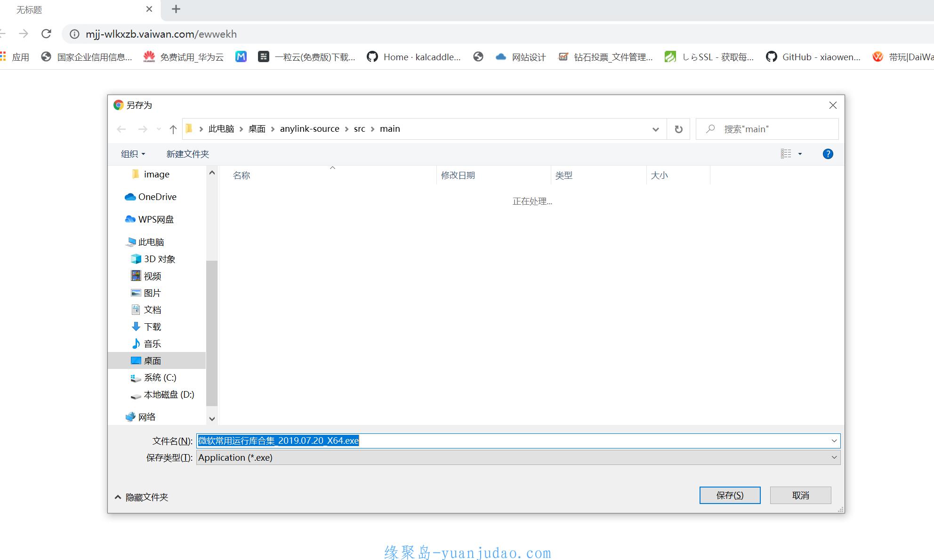Expand previous locations dropdown in path bar
This screenshot has width=934, height=560.
click(x=655, y=129)
